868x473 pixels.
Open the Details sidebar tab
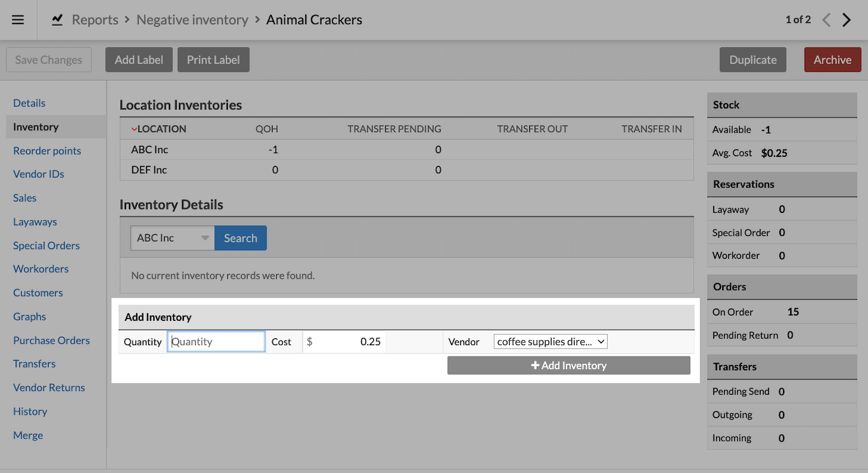coord(30,103)
